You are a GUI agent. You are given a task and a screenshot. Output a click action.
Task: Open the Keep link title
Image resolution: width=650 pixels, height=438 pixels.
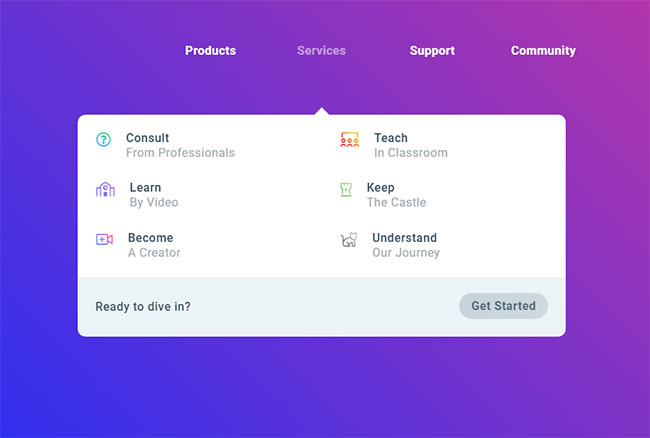click(380, 188)
